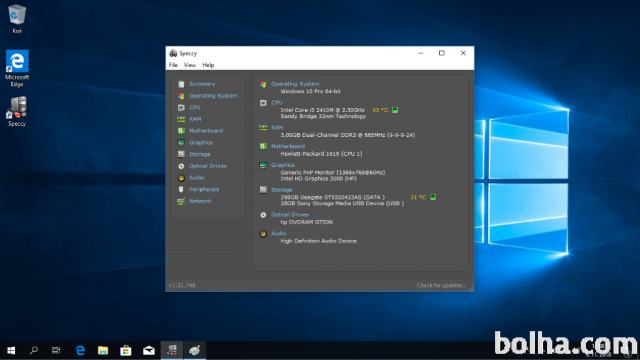Click the Hewlett-Packard motherboard text
Image resolution: width=640 pixels, height=360 pixels.
(x=321, y=154)
